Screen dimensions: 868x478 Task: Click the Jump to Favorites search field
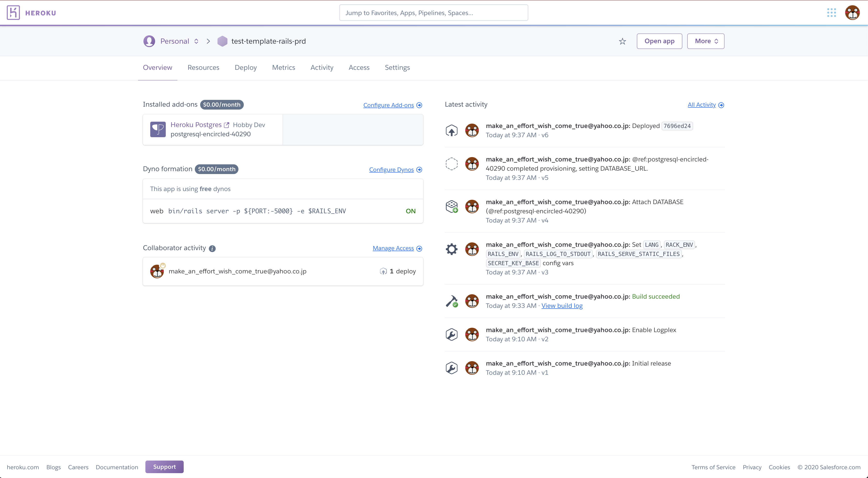click(433, 13)
